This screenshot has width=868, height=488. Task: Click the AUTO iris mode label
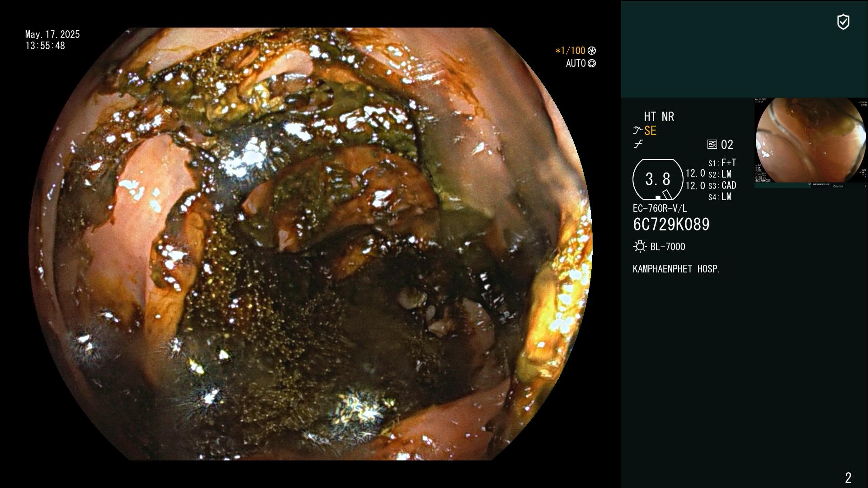tap(576, 64)
